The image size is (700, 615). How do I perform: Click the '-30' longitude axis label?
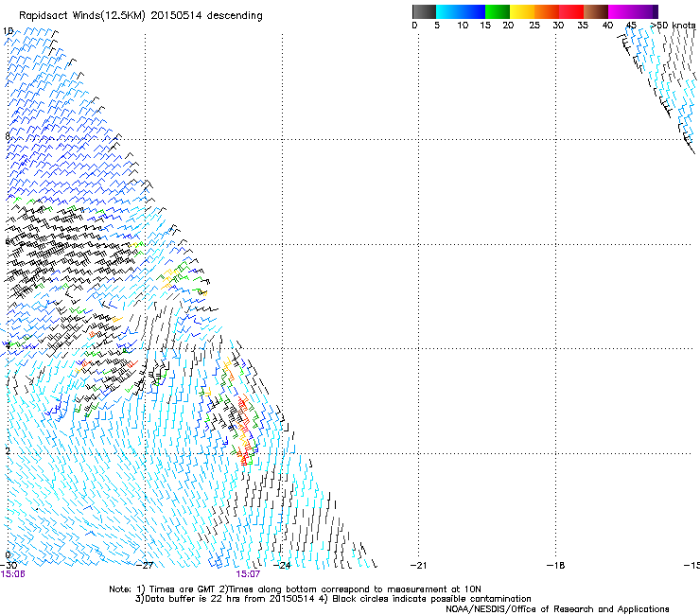coord(9,566)
